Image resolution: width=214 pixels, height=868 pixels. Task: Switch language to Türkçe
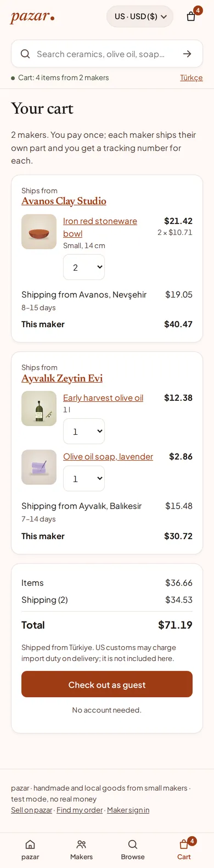click(x=192, y=77)
